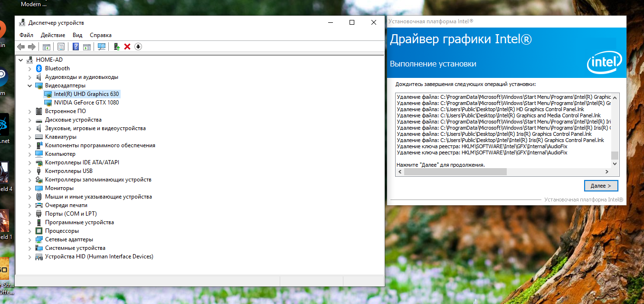Click the Процессоры processor icon

pyautogui.click(x=39, y=231)
